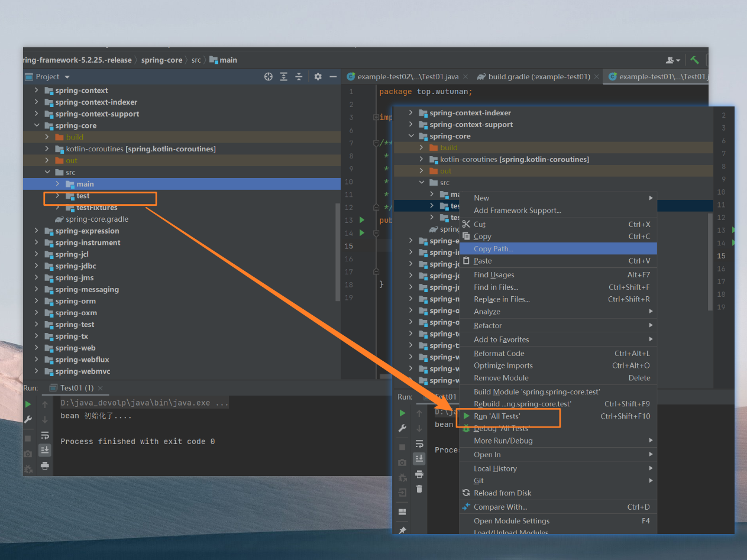
Task: Click the wrench icon in left Run panel
Action: pyautogui.click(x=28, y=419)
